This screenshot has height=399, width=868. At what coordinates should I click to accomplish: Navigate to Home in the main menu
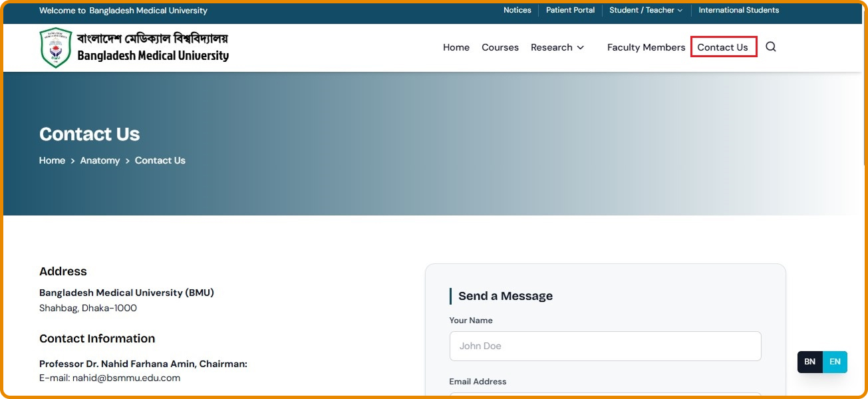pyautogui.click(x=456, y=47)
